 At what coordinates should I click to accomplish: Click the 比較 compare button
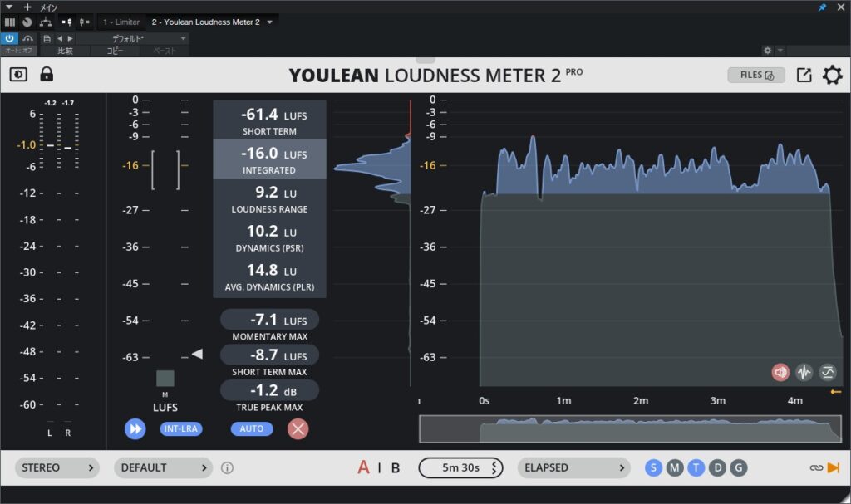point(65,51)
